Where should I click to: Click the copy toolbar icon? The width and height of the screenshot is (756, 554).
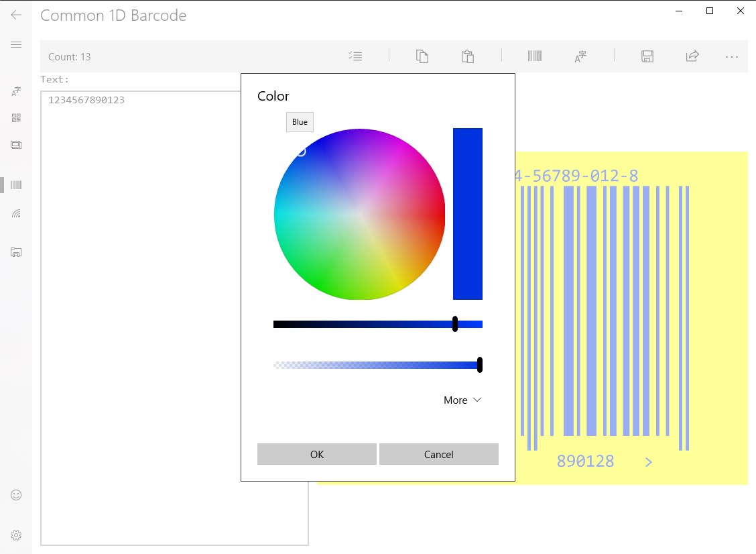pos(422,56)
